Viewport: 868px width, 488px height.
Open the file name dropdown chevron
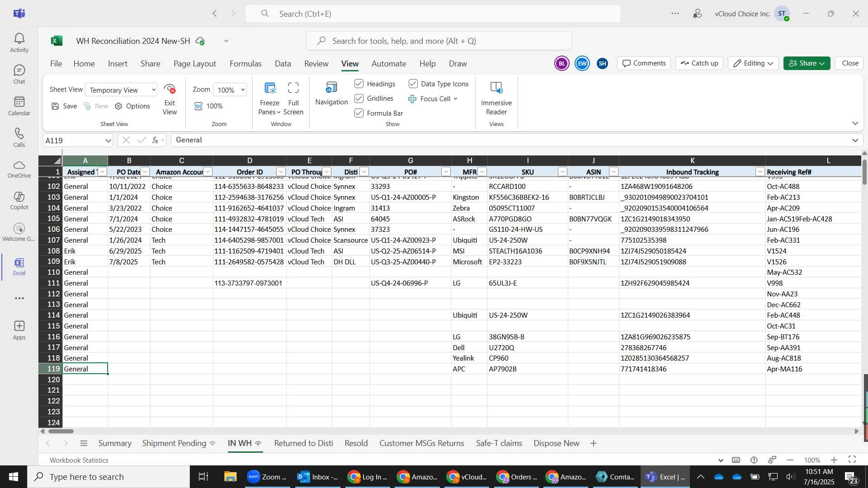click(226, 41)
